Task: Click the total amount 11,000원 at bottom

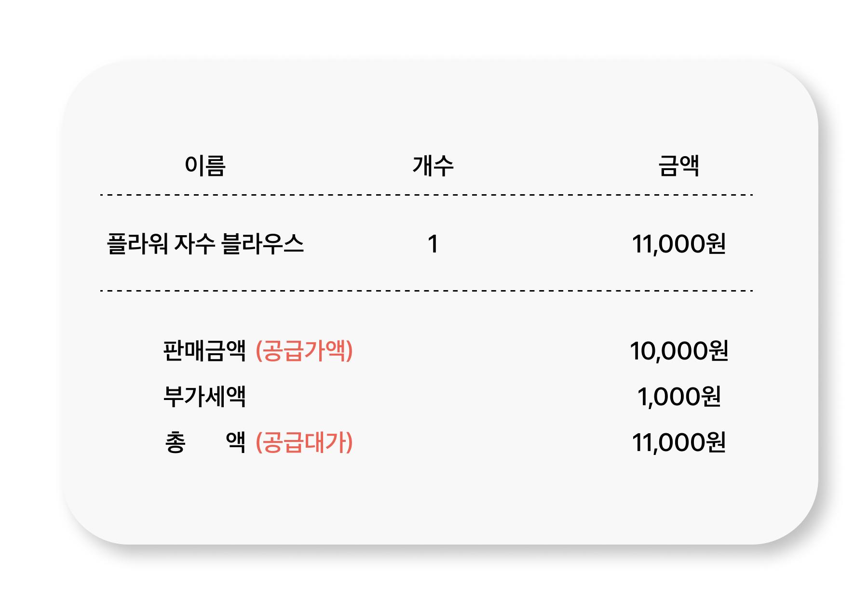Action: pyautogui.click(x=678, y=443)
